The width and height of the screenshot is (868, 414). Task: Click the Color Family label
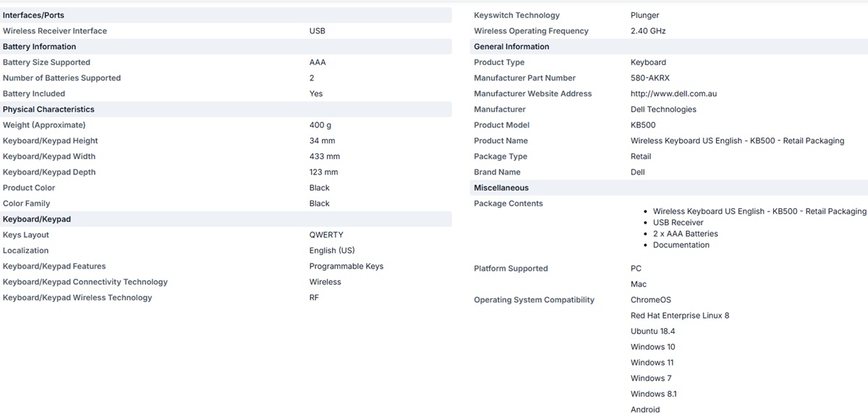point(26,204)
